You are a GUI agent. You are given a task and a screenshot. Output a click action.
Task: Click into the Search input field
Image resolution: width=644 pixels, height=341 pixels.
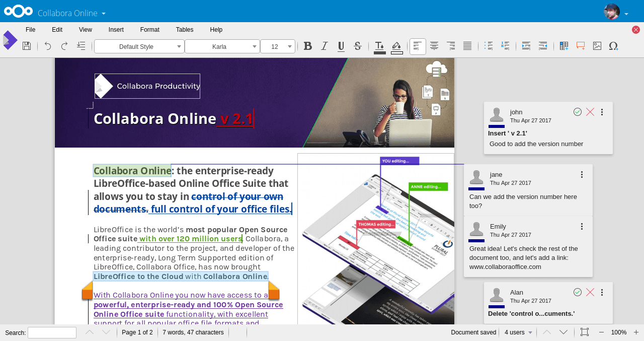tap(52, 332)
